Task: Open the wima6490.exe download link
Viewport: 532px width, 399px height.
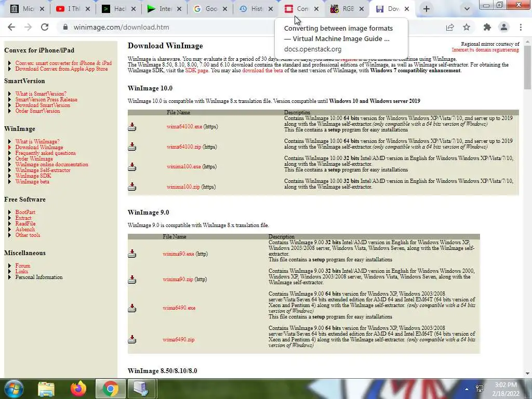Action: 179,308
